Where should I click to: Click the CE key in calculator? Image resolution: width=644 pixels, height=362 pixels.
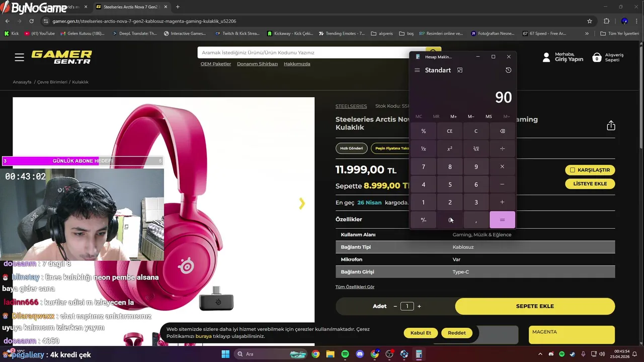pos(450,131)
